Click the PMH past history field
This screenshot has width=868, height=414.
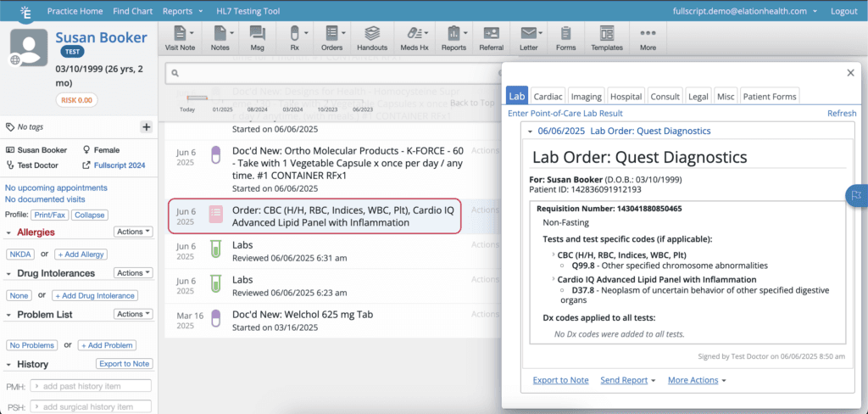coord(91,386)
